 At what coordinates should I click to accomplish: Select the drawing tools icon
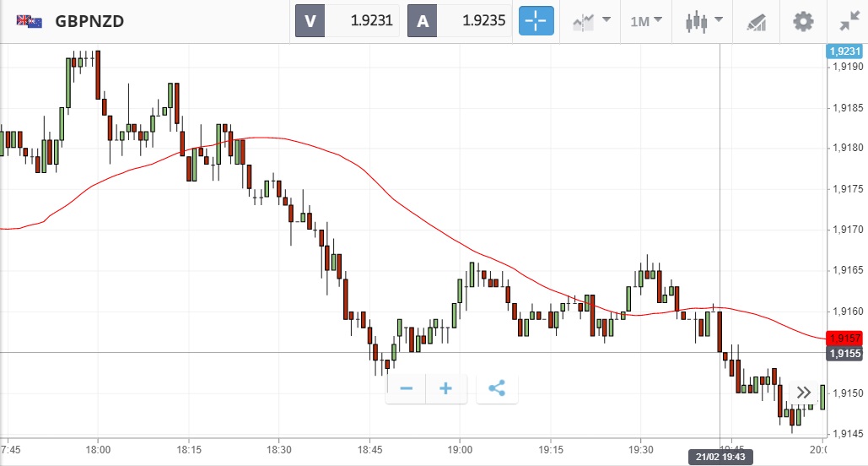pos(756,22)
